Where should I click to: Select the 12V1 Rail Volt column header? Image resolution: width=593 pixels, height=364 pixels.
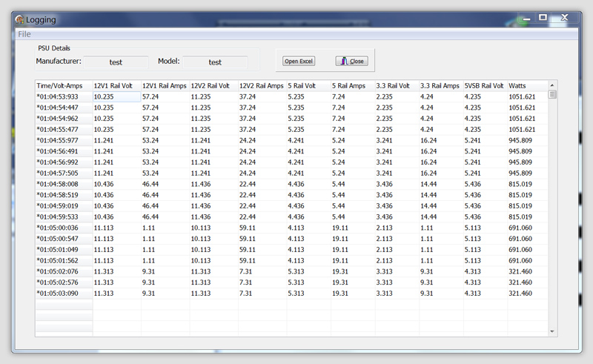117,86
